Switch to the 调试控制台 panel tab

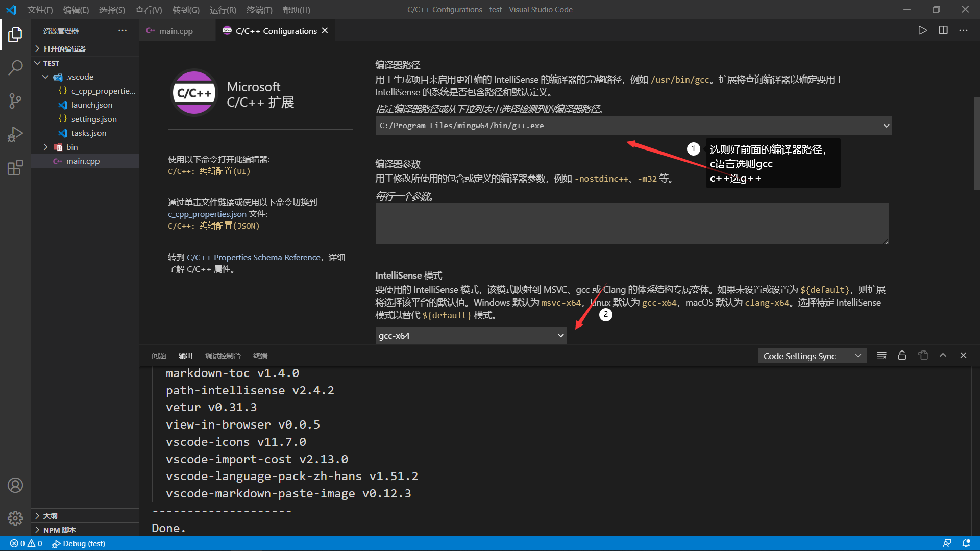[x=223, y=356]
